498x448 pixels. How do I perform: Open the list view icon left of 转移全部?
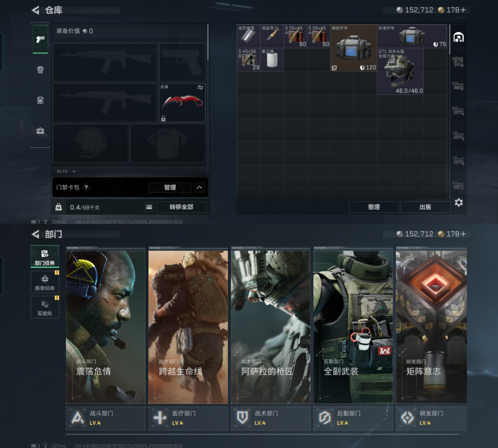149,207
